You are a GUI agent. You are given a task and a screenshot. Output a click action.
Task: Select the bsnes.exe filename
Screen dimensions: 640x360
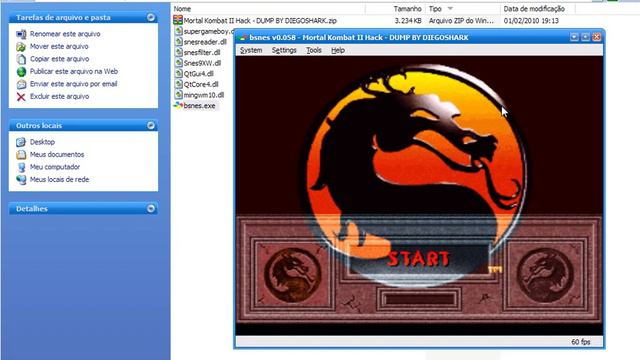point(200,105)
